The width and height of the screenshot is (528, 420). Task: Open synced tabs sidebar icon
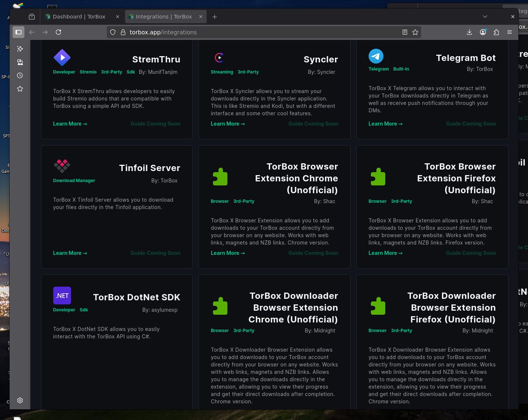(20, 62)
